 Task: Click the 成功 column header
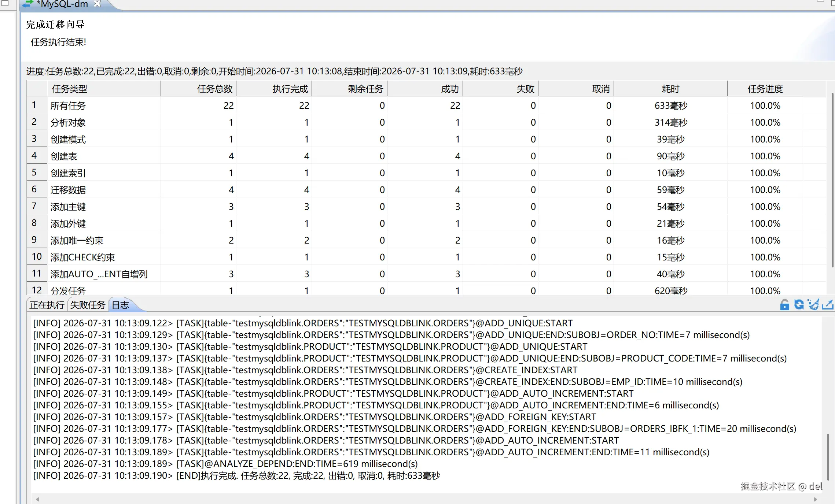pos(425,89)
